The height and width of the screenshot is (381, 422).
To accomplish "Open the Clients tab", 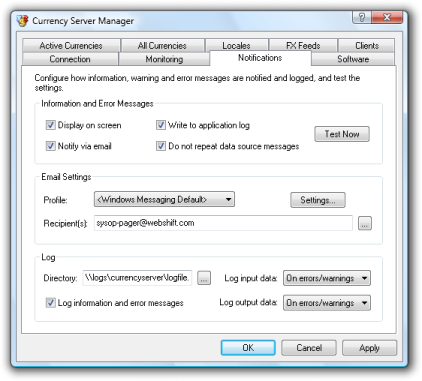I will (367, 46).
